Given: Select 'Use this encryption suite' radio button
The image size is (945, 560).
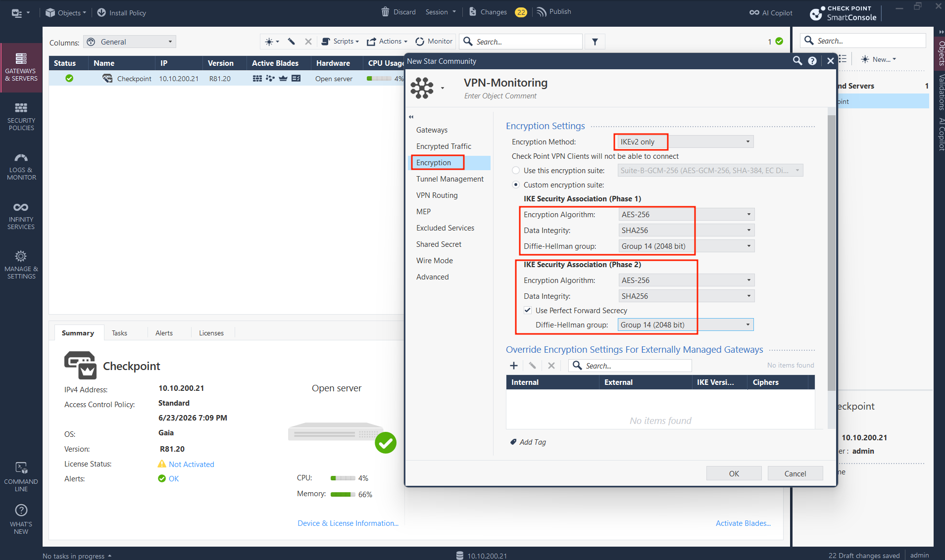Looking at the screenshot, I should (x=516, y=171).
